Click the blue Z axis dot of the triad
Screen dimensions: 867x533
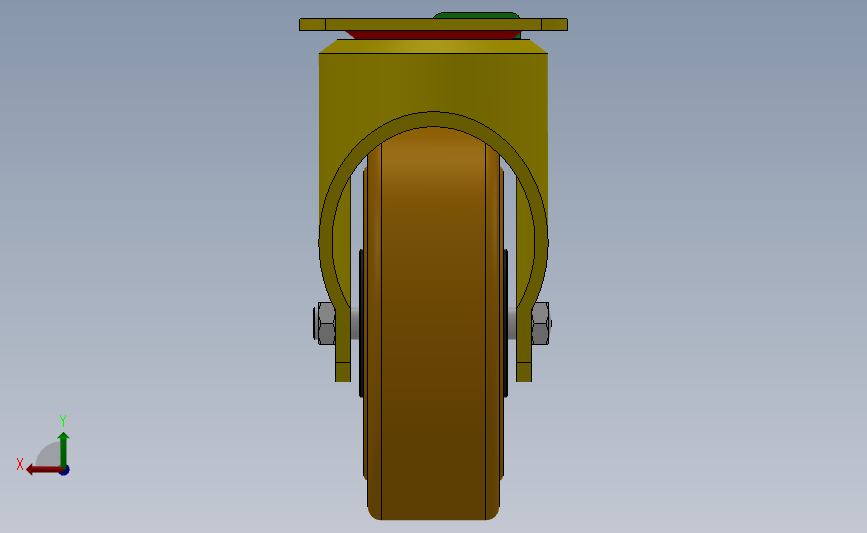pyautogui.click(x=65, y=471)
